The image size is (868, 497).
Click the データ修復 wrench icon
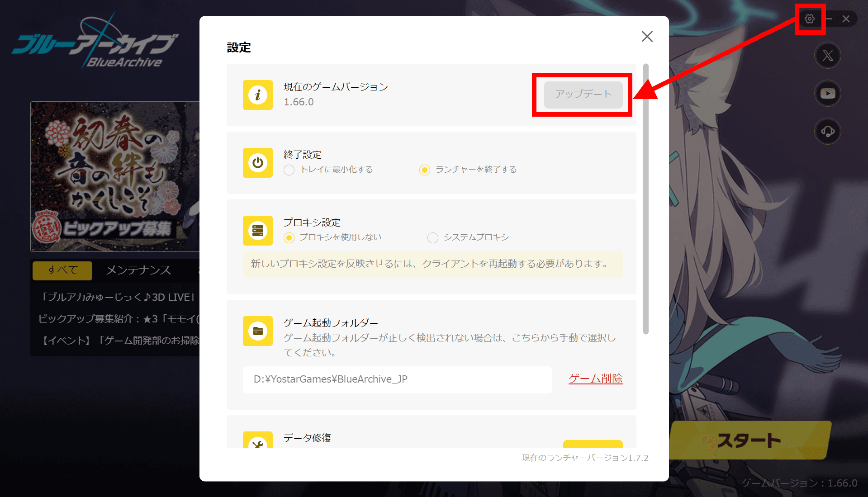pyautogui.click(x=258, y=440)
